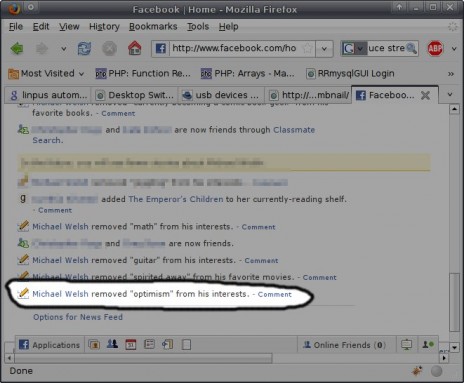Open the Firebug bug icon in status bar

click(417, 371)
